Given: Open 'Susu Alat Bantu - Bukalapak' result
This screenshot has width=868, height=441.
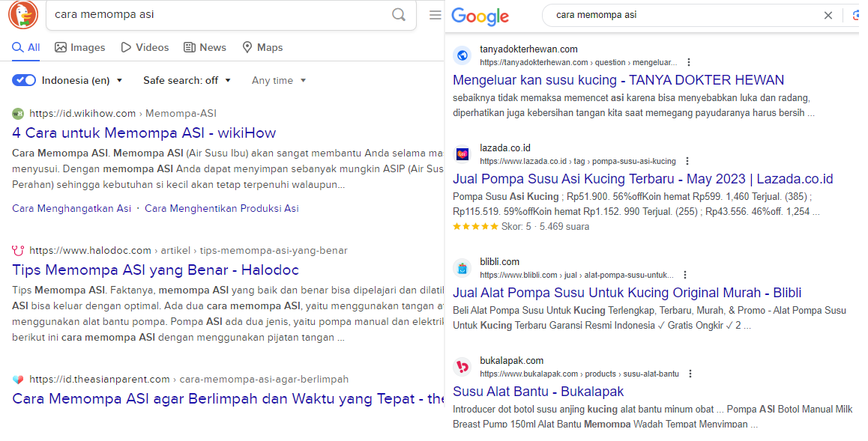Looking at the screenshot, I should coord(538,392).
